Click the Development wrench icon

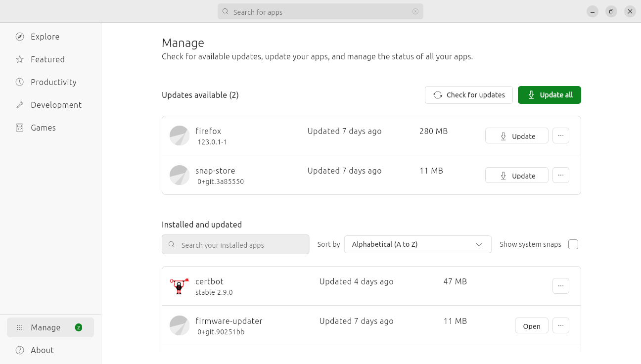click(x=20, y=105)
